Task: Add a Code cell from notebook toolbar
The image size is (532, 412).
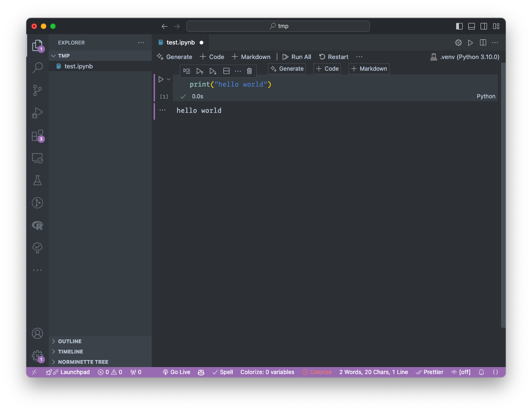Action: click(x=212, y=57)
